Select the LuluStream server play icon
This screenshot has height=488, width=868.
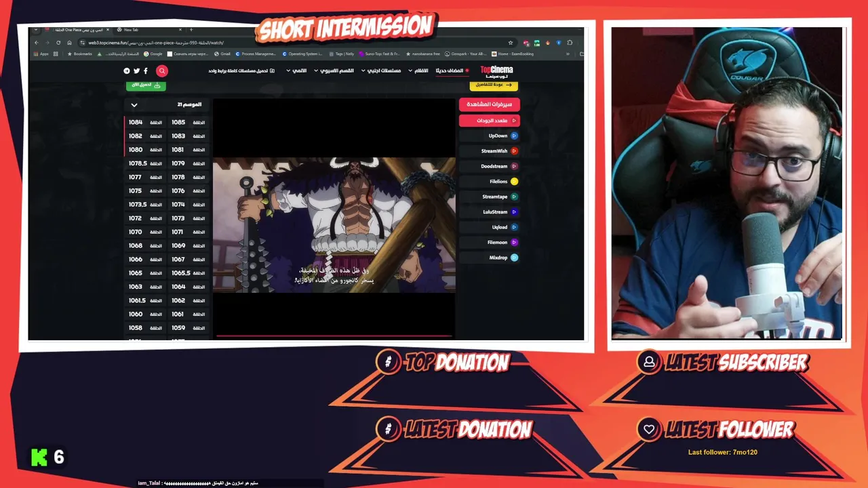click(514, 212)
